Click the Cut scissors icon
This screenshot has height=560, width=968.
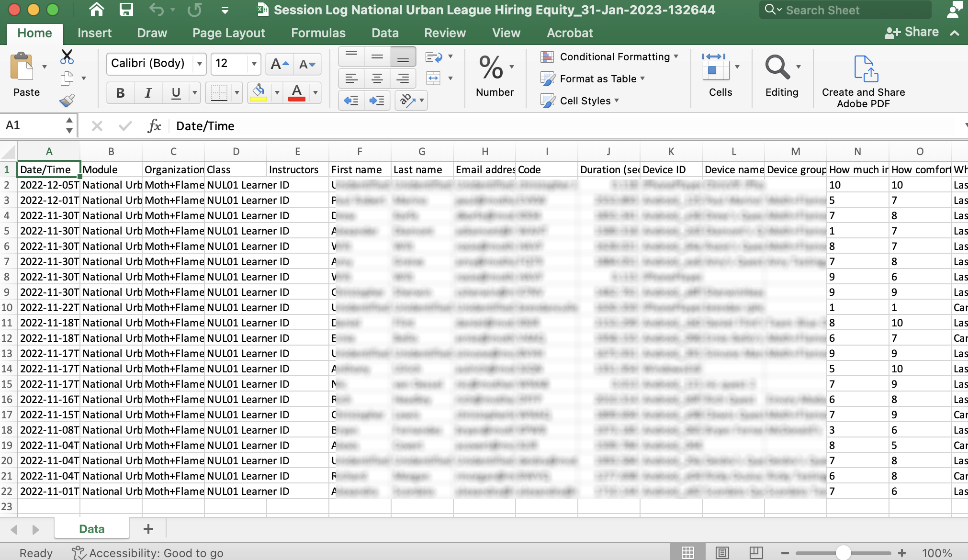click(x=67, y=56)
